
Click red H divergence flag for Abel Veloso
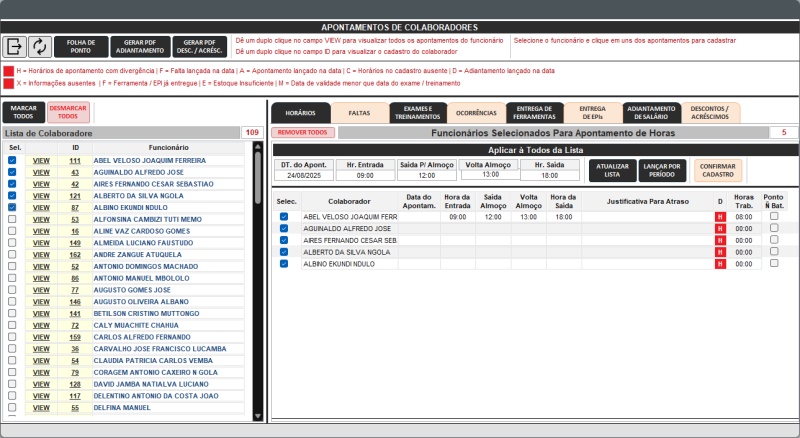[719, 216]
